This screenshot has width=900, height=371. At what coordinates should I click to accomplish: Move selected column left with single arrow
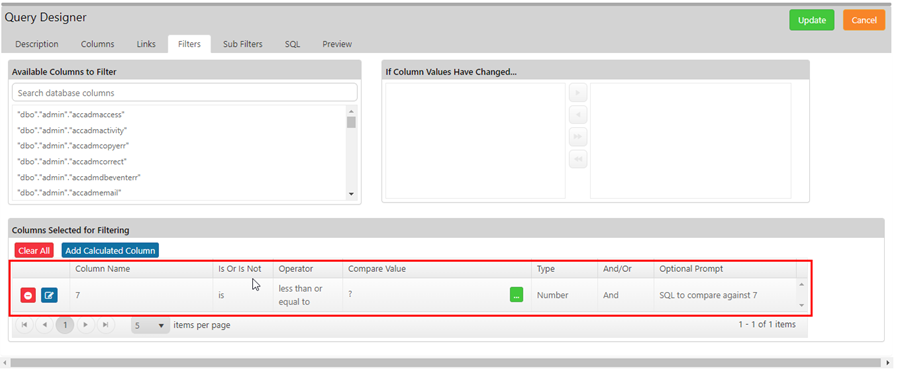tap(578, 115)
